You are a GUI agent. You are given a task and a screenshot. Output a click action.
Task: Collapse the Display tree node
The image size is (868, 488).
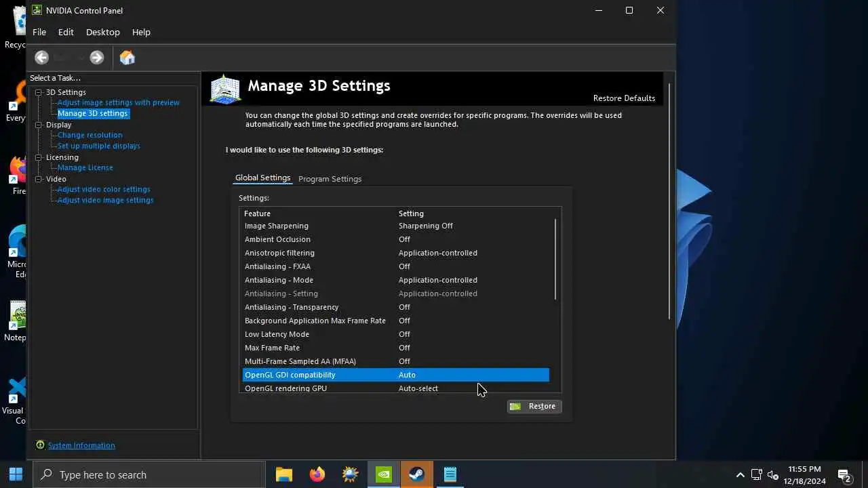click(x=39, y=125)
